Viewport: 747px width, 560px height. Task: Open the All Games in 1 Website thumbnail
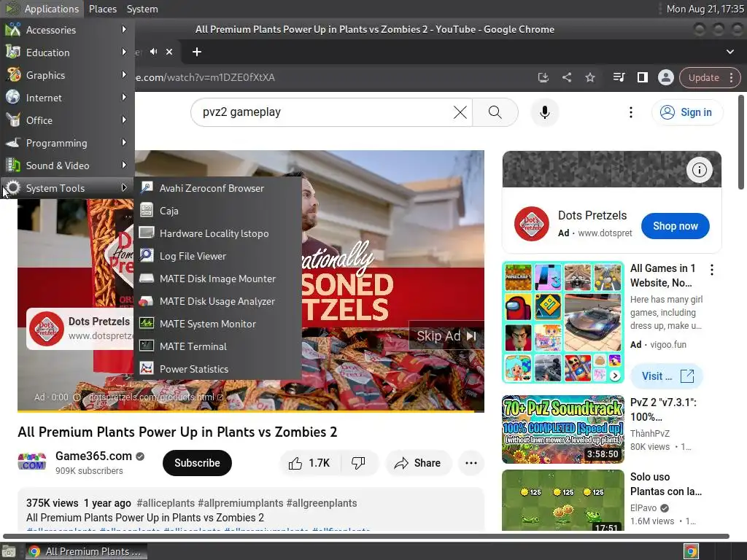pos(562,322)
